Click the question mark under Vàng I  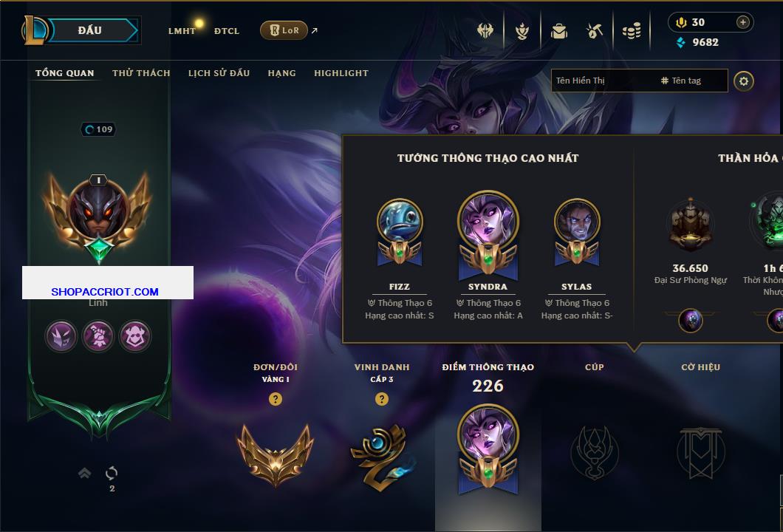click(x=275, y=398)
